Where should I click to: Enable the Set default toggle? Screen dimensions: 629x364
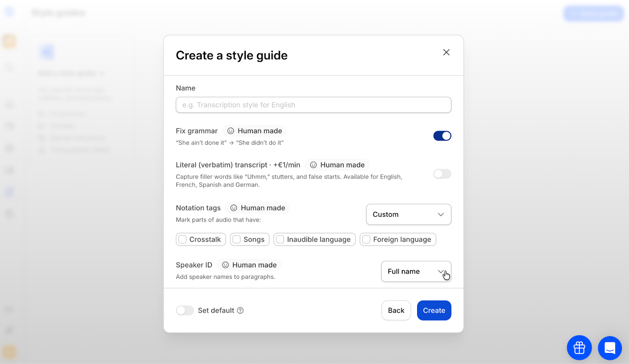(x=184, y=310)
